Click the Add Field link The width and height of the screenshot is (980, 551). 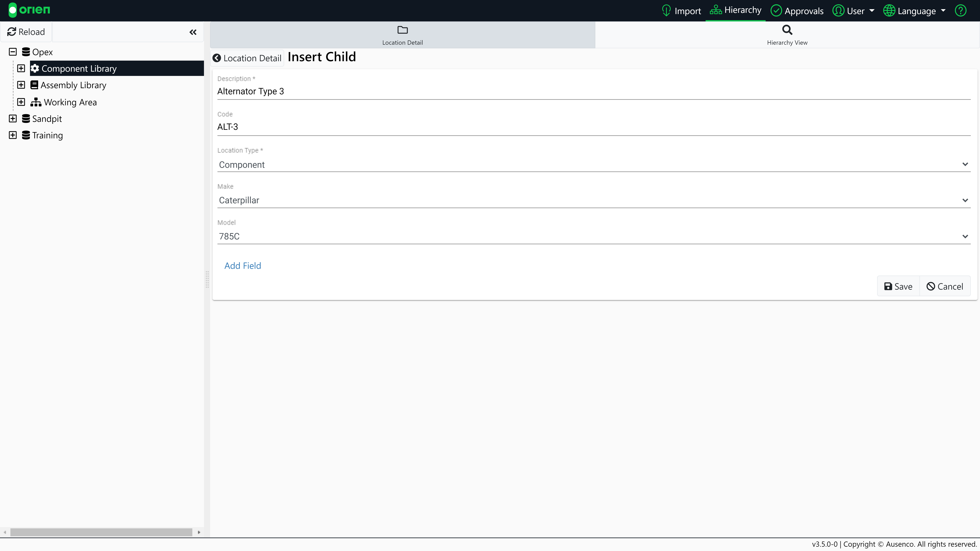pyautogui.click(x=243, y=266)
